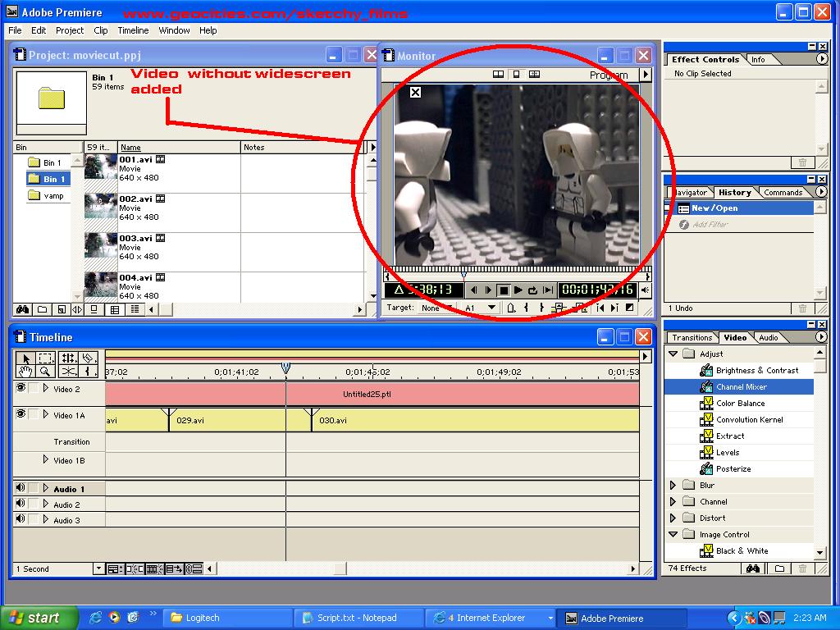Select Dual View mode in Monitor
Viewport: 840px width, 630px height.
(x=498, y=75)
